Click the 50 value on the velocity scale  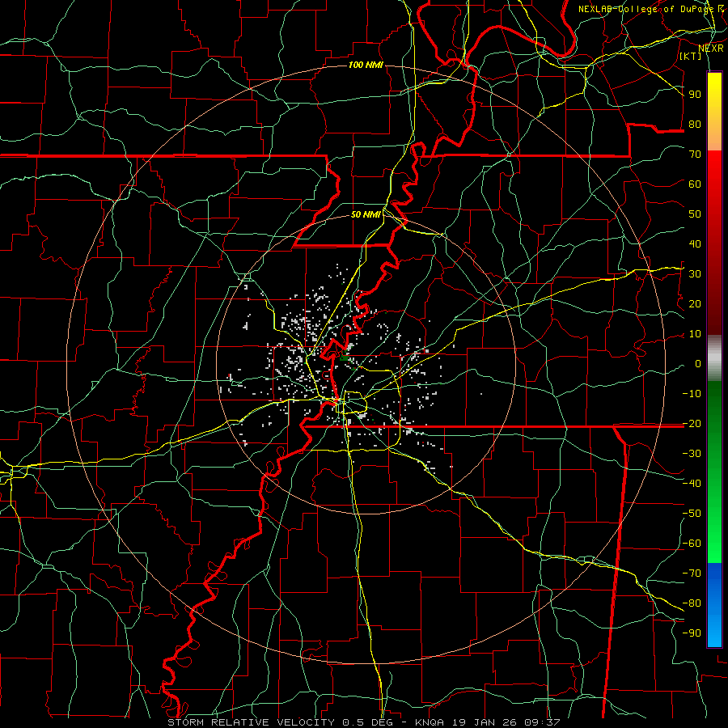(695, 214)
